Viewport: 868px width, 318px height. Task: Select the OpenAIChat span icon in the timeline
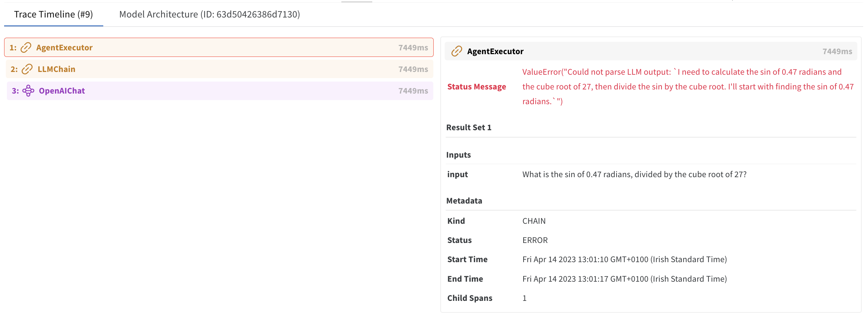(28, 91)
